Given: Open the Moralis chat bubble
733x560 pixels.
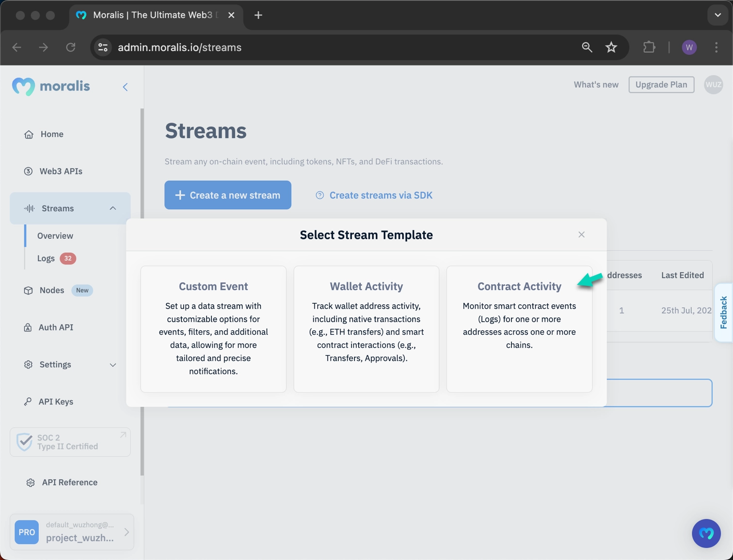Looking at the screenshot, I should click(706, 533).
